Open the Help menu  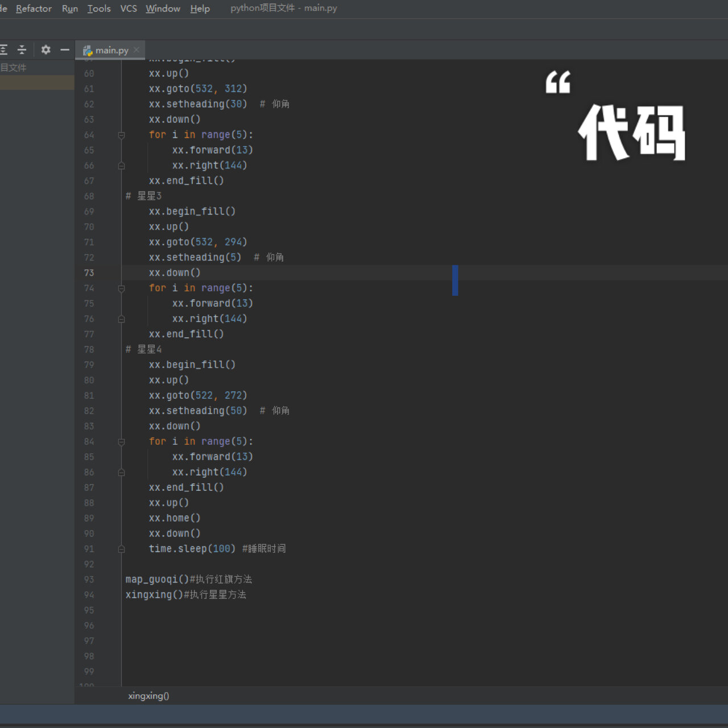pyautogui.click(x=200, y=8)
